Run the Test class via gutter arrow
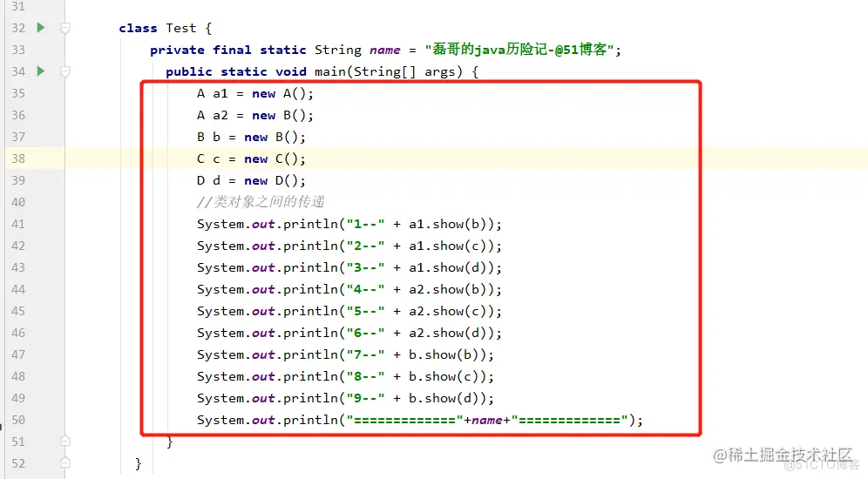The image size is (868, 479). 40,27
